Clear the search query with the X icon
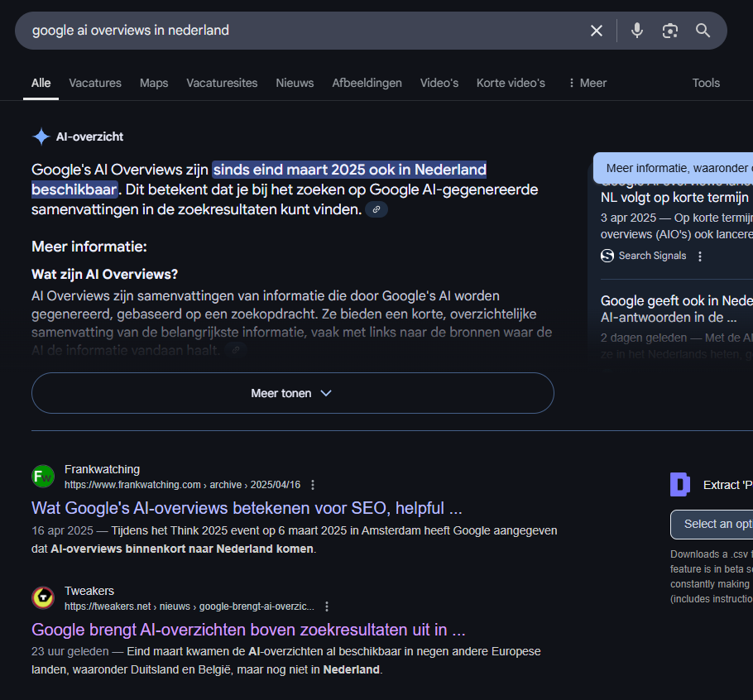 coord(597,31)
